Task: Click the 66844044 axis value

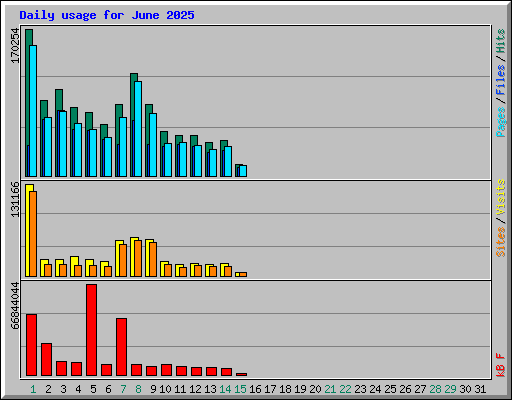Action: (15, 306)
